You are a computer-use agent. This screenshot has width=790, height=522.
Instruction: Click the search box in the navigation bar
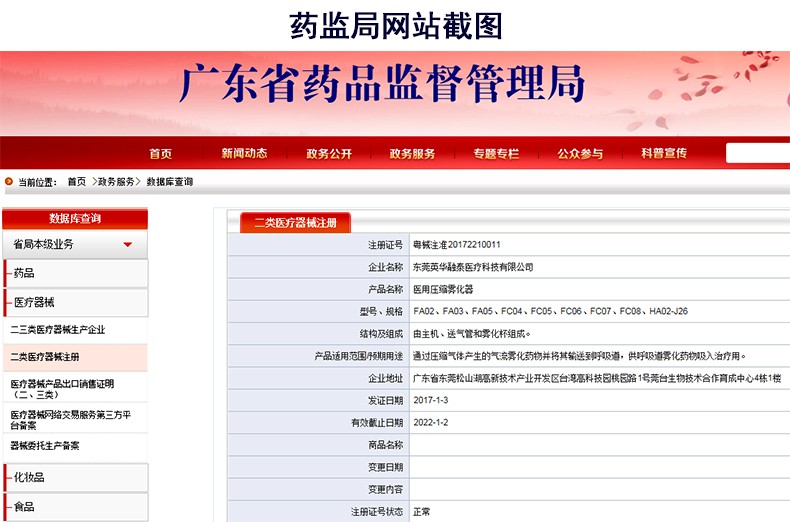pos(757,153)
